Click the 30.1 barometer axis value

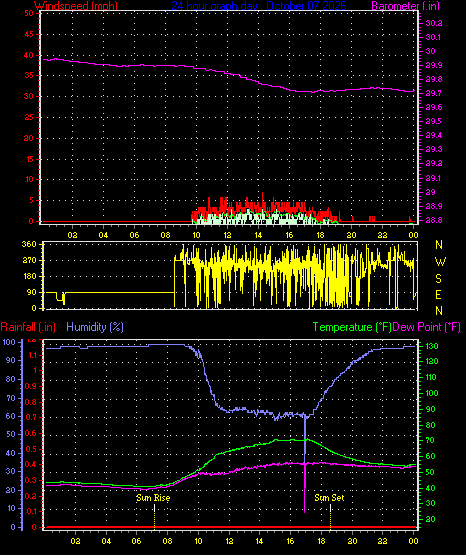(x=433, y=37)
